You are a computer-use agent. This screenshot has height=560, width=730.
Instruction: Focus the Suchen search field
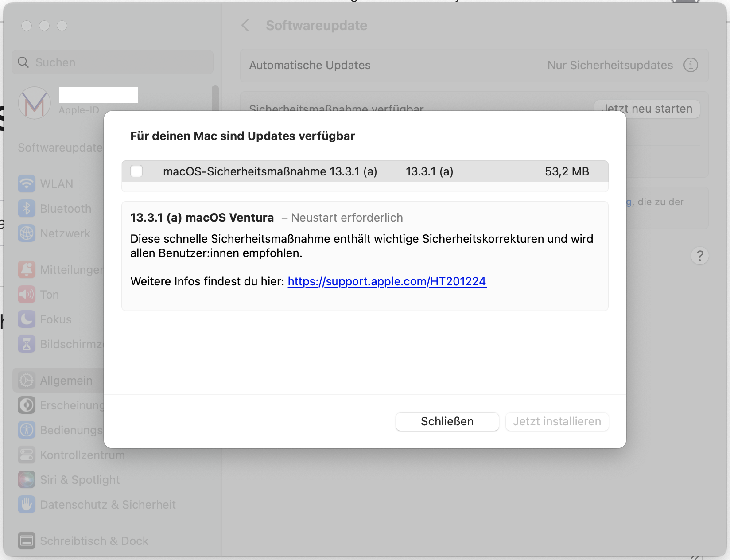(113, 62)
